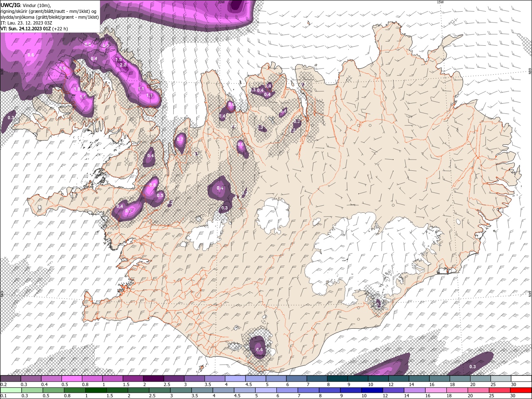Click the 'rigning/skúrir' legend description line
The width and height of the screenshot is (532, 399).
(x=49, y=11)
